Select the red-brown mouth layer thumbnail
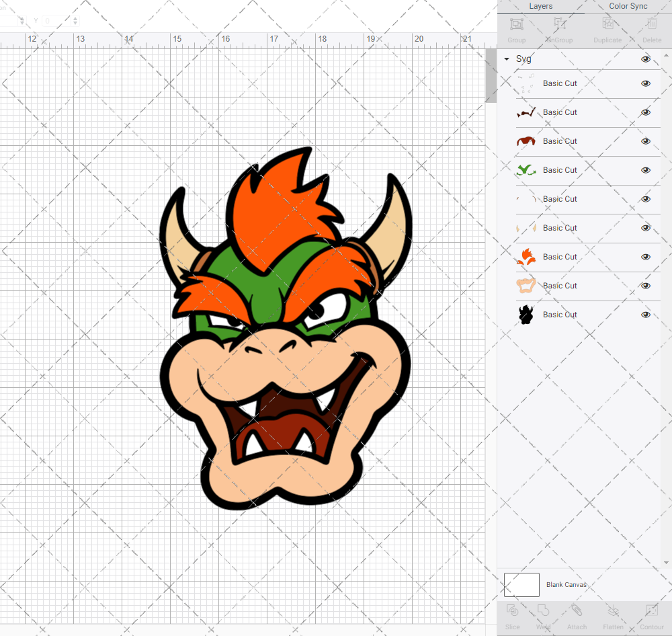Image resolution: width=672 pixels, height=636 pixels. [526, 141]
